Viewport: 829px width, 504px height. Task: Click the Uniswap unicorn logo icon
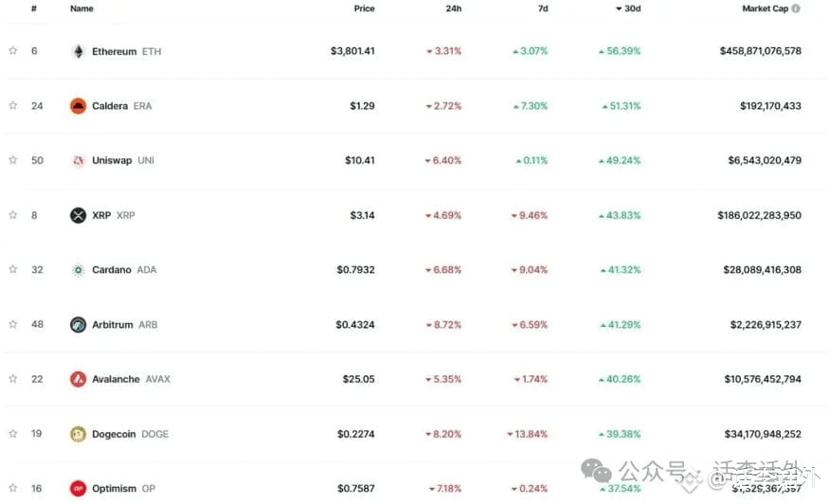[x=79, y=160]
